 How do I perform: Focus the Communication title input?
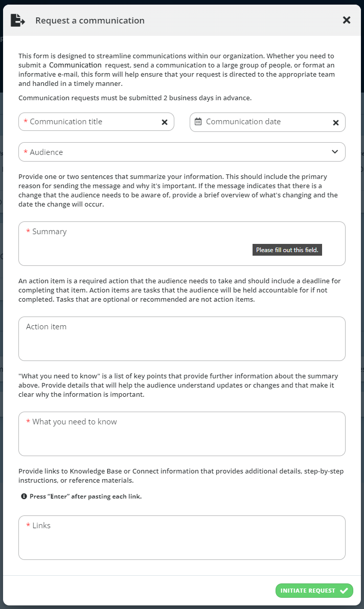pyautogui.click(x=96, y=122)
